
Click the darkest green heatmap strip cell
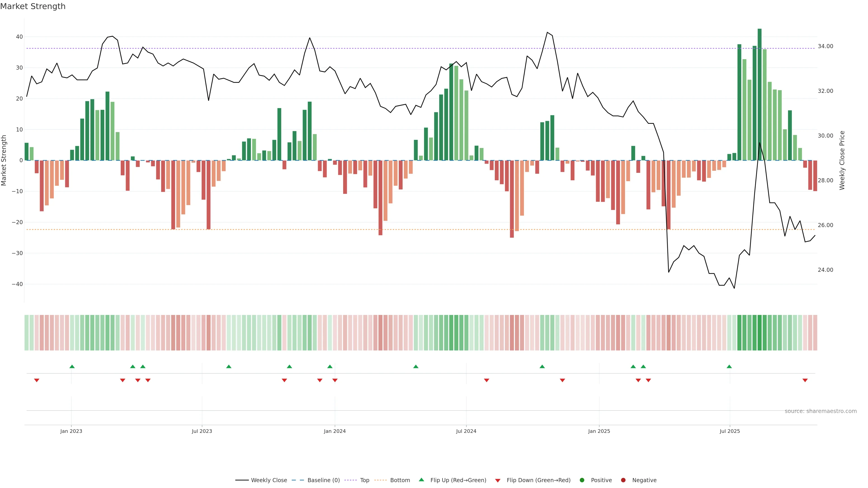pos(759,332)
